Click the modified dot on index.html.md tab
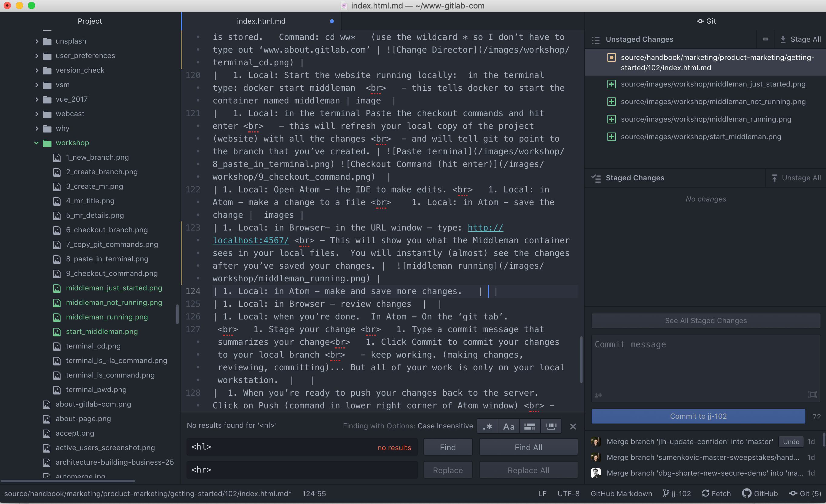Image resolution: width=826 pixels, height=504 pixels. [x=332, y=21]
